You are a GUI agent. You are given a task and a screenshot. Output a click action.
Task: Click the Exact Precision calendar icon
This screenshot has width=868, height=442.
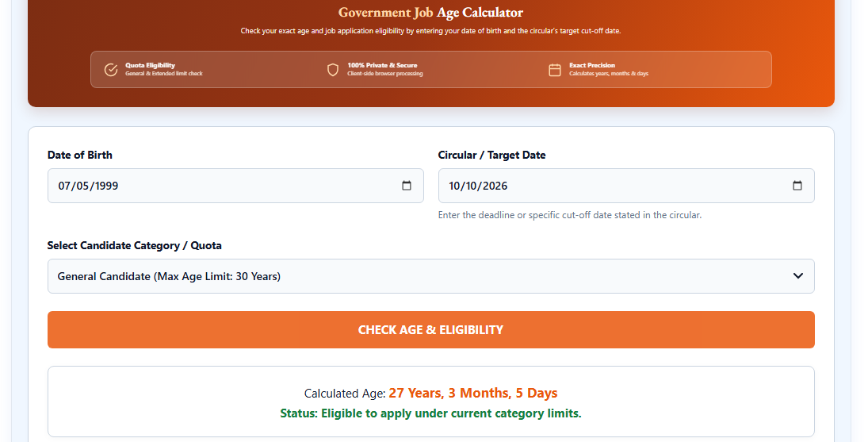(555, 69)
